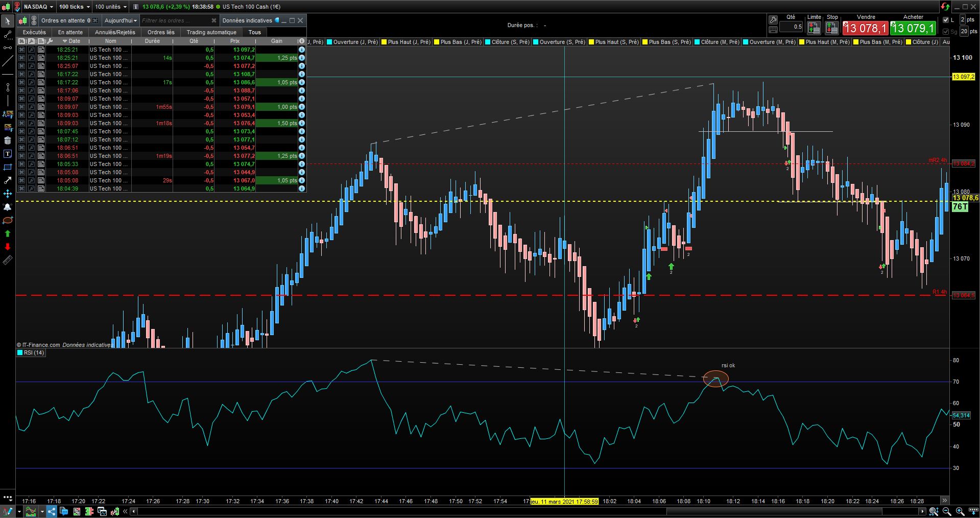Select the arrow drawing tool
The image size is (980, 518).
8,180
